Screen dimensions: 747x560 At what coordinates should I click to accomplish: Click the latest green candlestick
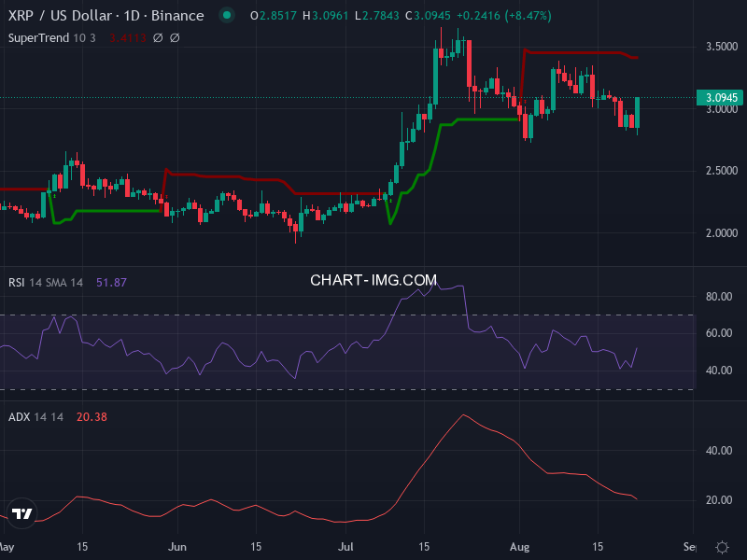pos(638,112)
